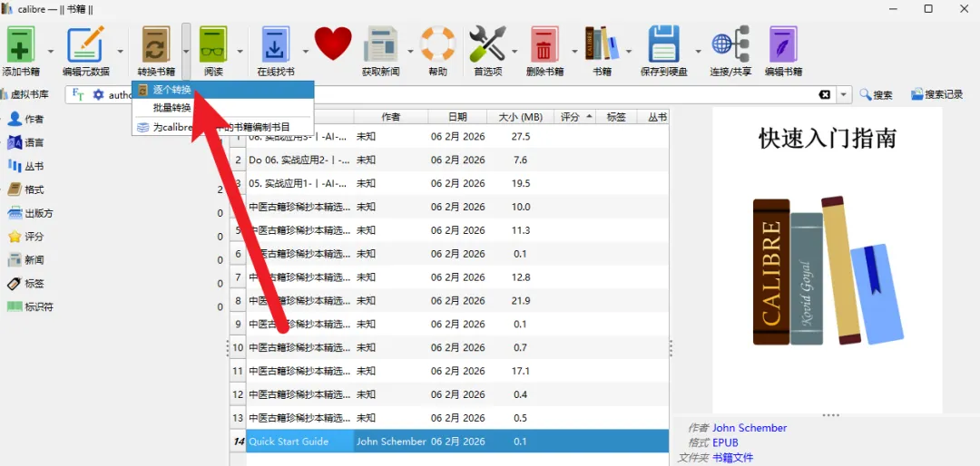Screen dimensions: 980x466
Task: Expand the library (书籍) dropdown arrow
Action: (630, 52)
